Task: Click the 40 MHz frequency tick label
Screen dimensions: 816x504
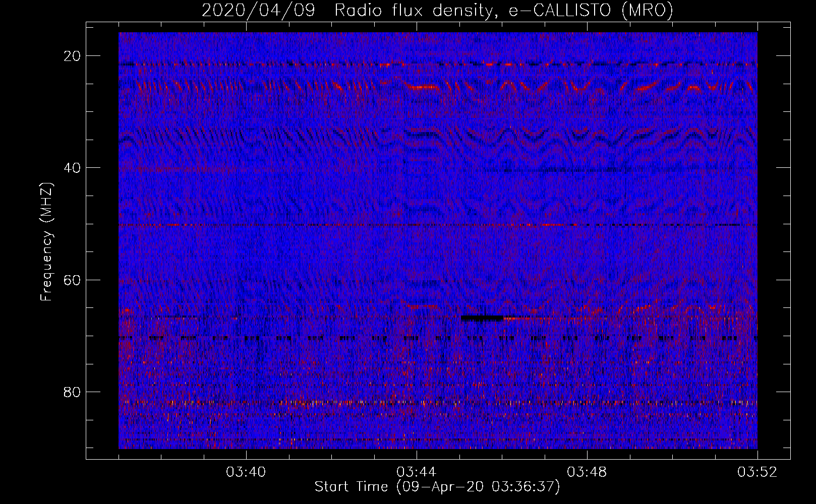Action: (x=72, y=168)
